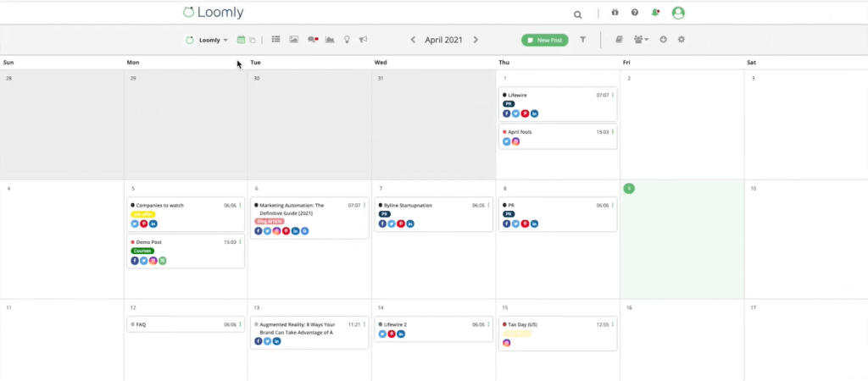
Task: Open options menu for Lifewire post
Action: click(x=613, y=95)
